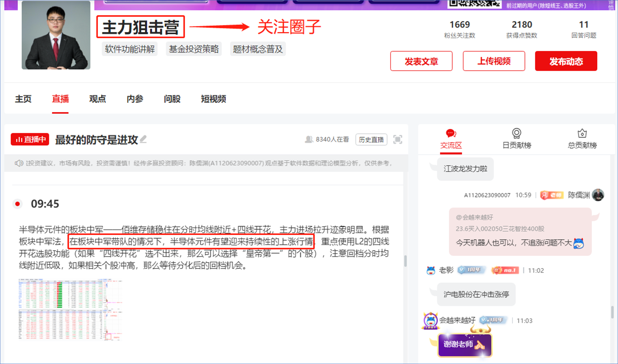
Task: Open the stock table screenshot thumbnail
Action: tap(70, 309)
